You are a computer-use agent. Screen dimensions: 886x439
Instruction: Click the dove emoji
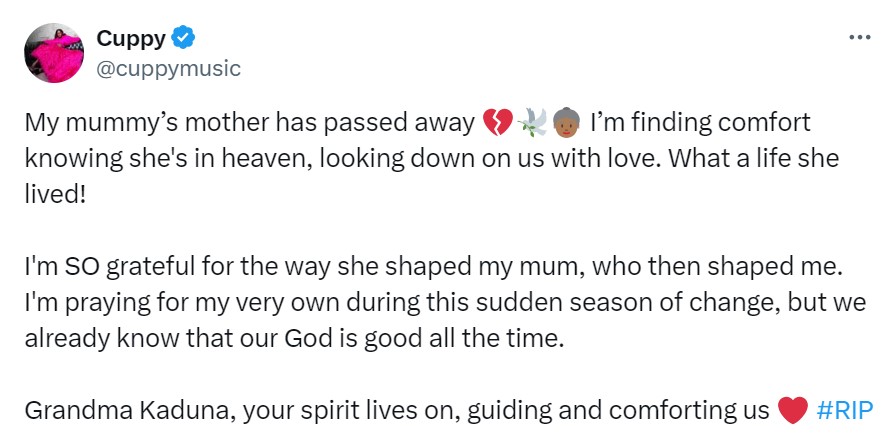click(x=531, y=124)
